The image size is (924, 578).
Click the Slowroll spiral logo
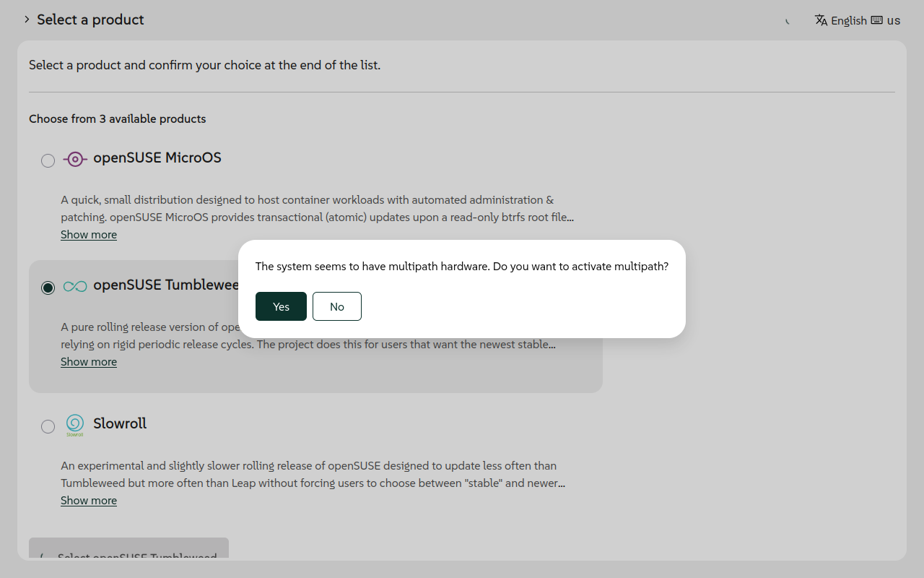(74, 425)
